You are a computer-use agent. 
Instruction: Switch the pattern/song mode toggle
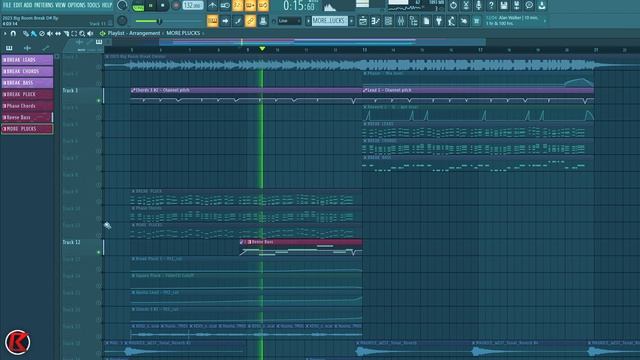(138, 6)
